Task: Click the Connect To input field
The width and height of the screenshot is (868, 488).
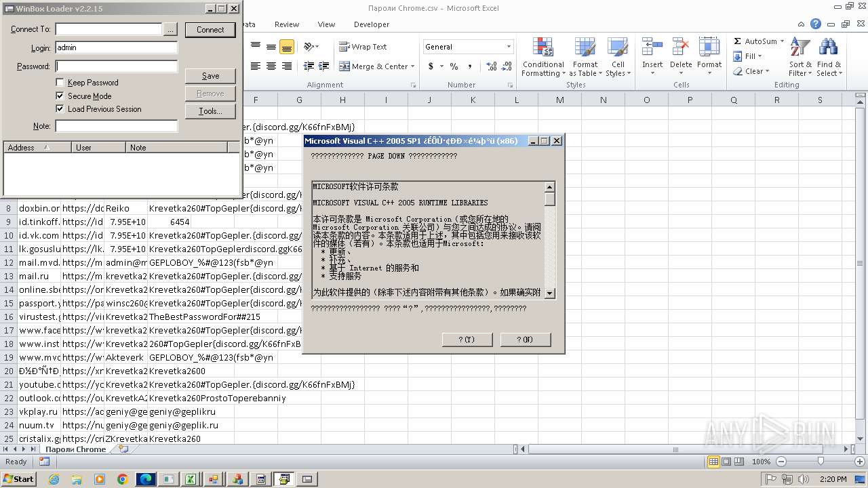Action: point(109,29)
